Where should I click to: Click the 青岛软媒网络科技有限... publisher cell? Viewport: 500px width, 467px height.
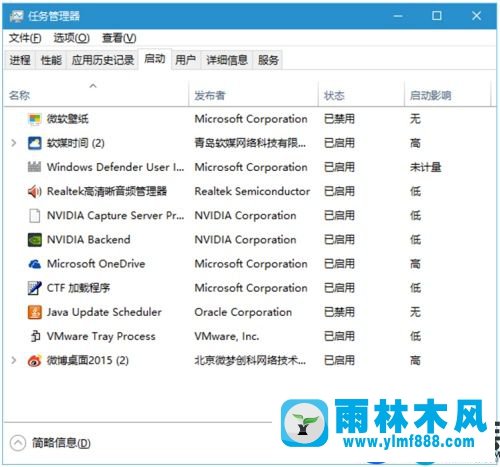pos(250,143)
